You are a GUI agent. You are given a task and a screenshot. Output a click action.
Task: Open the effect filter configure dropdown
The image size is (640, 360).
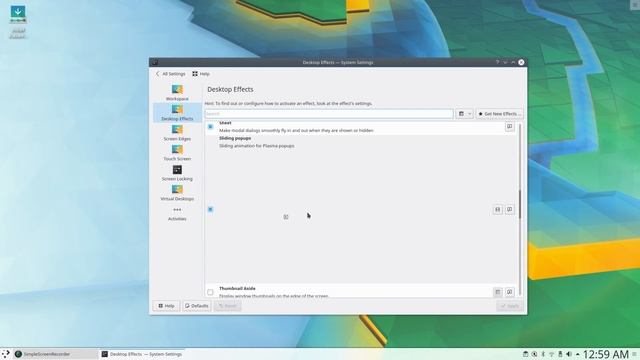464,113
